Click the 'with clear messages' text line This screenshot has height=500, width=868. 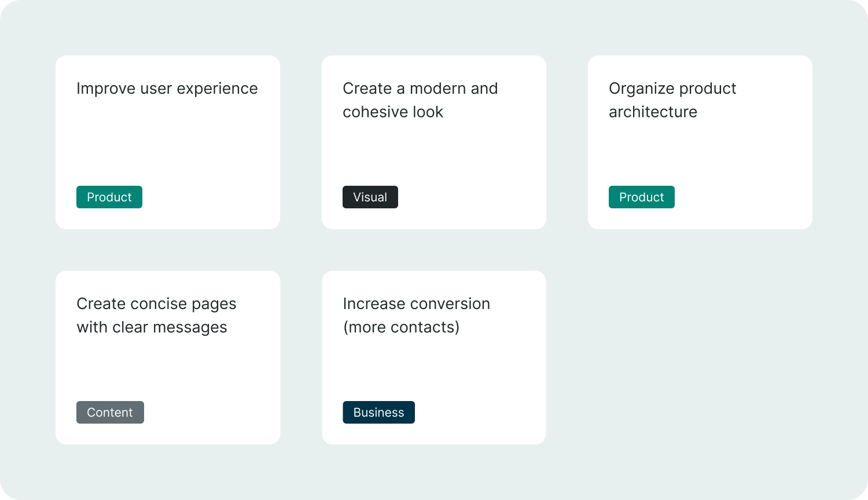[152, 327]
